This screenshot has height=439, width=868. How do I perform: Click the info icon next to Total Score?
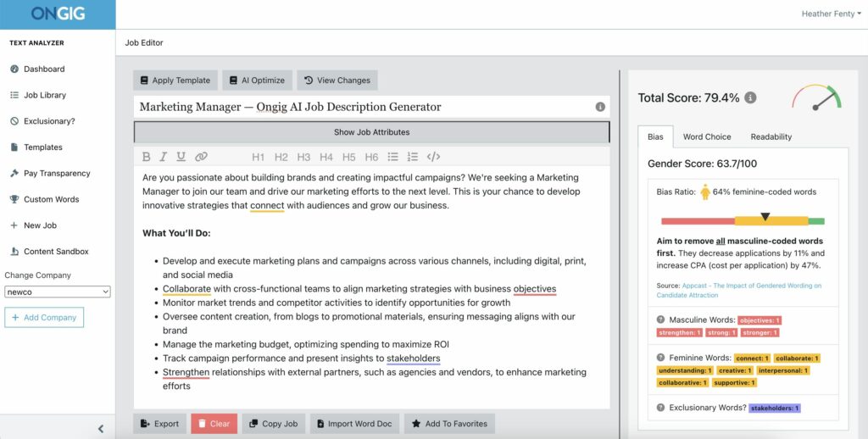coord(750,98)
